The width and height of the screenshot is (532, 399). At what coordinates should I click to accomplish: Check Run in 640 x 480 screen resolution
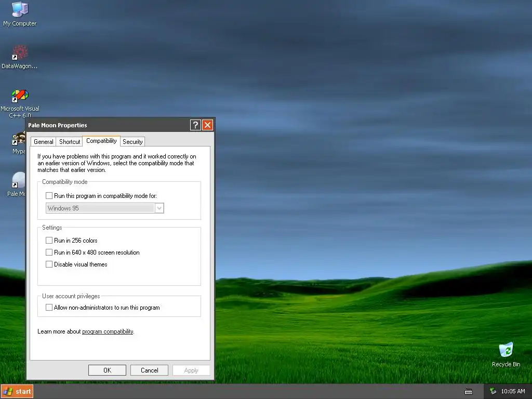coord(49,252)
